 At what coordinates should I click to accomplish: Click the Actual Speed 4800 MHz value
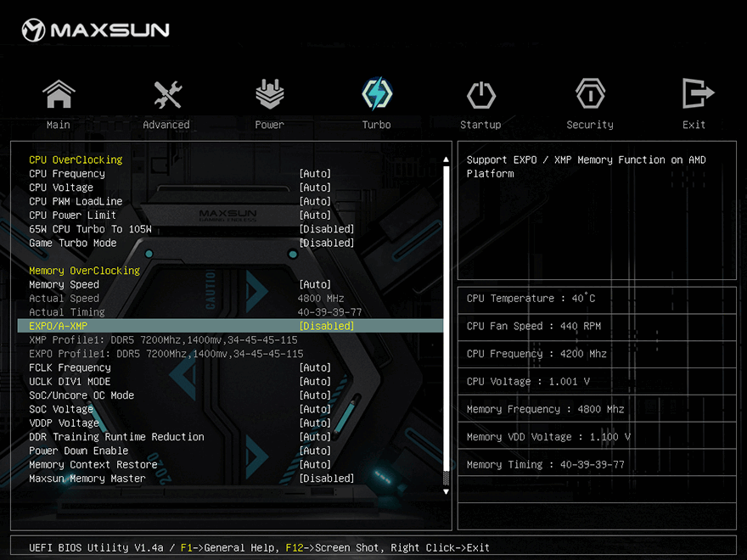tap(321, 299)
